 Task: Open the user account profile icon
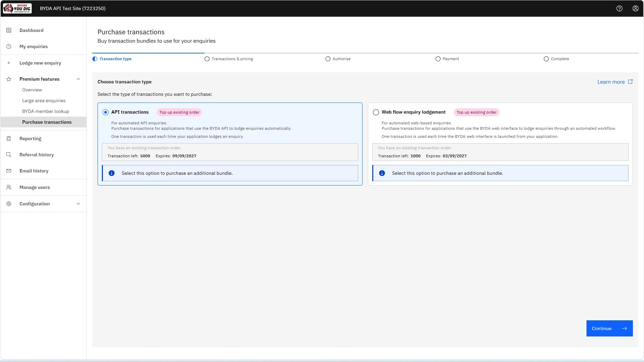(635, 8)
